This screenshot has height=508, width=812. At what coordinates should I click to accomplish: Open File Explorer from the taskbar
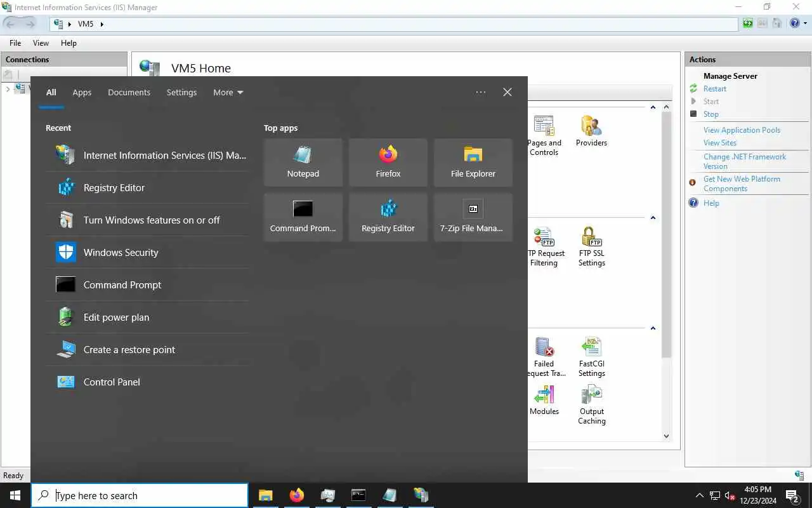pos(266,495)
